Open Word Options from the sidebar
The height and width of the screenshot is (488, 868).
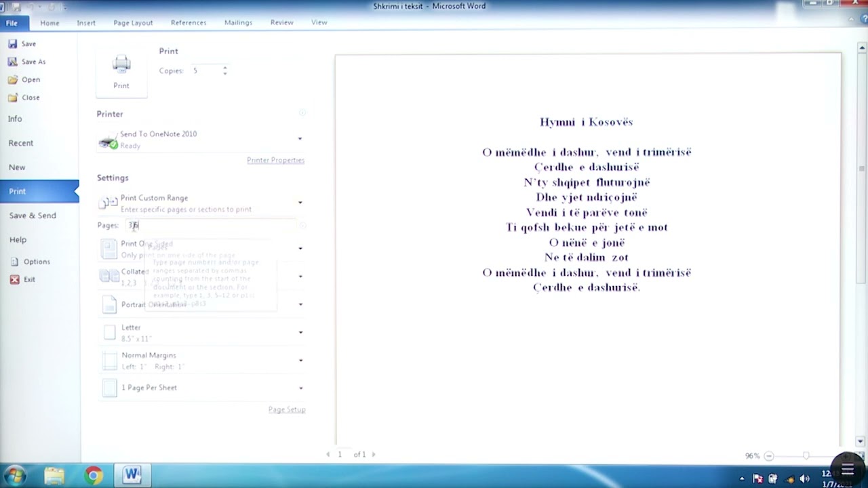[x=31, y=262]
